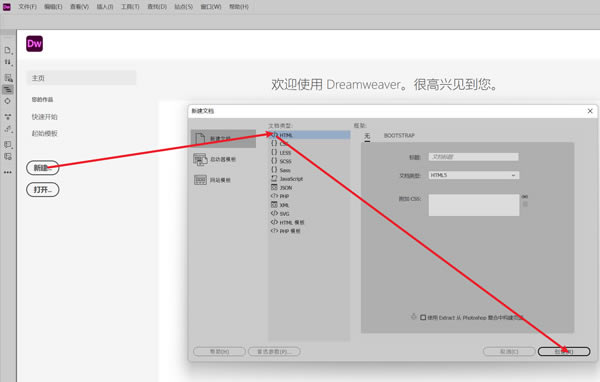This screenshot has width=600, height=382.
Task: Open the 工具(T) menu
Action: click(x=130, y=7)
